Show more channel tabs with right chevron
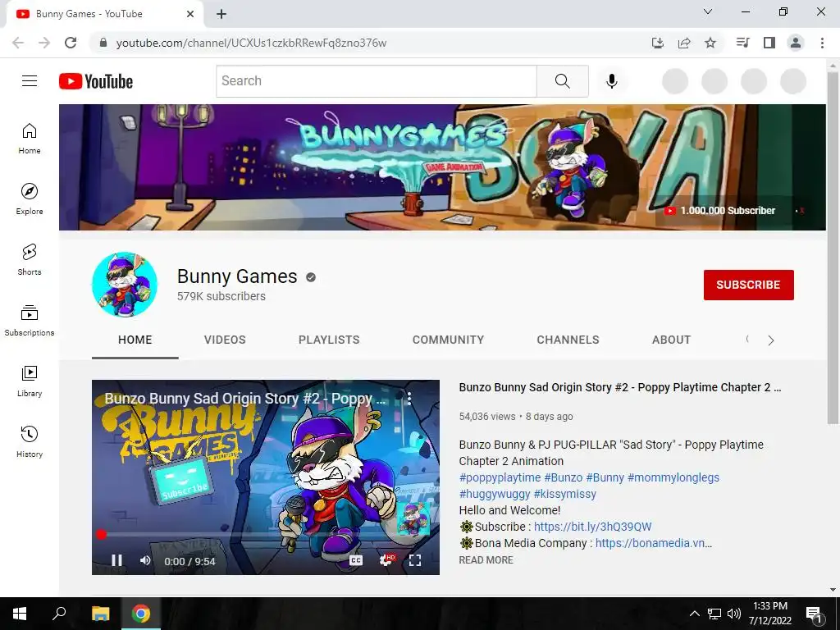Viewport: 840px width, 630px height. click(771, 340)
